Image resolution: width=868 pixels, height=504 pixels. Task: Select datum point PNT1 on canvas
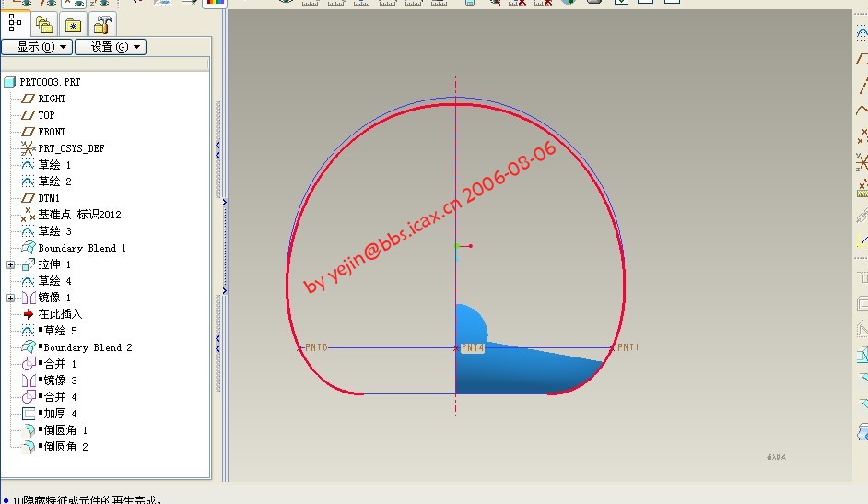coord(625,347)
